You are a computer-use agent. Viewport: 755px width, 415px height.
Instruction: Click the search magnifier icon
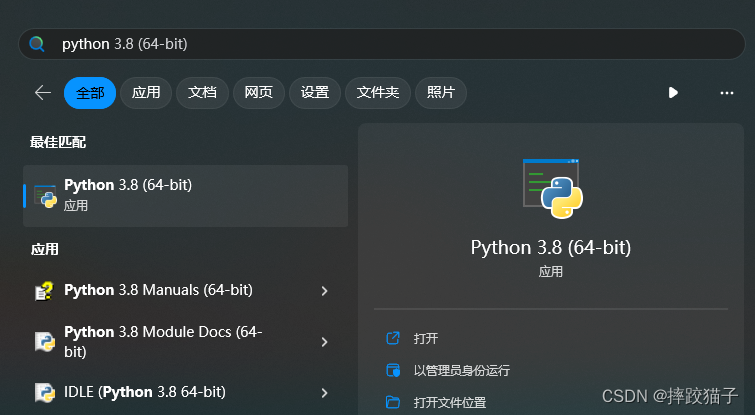point(37,44)
